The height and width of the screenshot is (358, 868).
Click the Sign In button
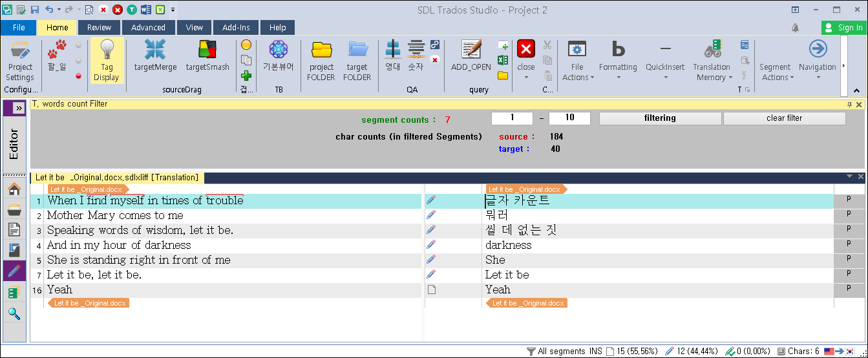click(x=843, y=27)
